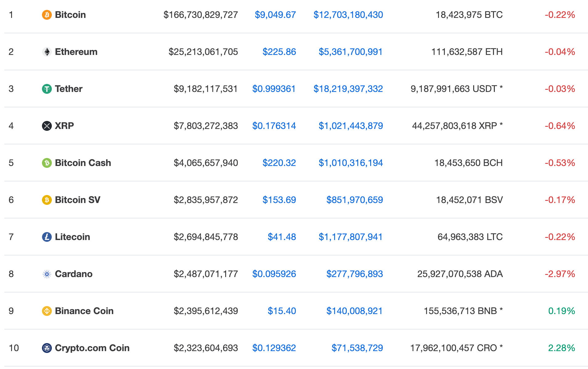Open the Binance Coin page
This screenshot has height=369, width=588.
[84, 311]
